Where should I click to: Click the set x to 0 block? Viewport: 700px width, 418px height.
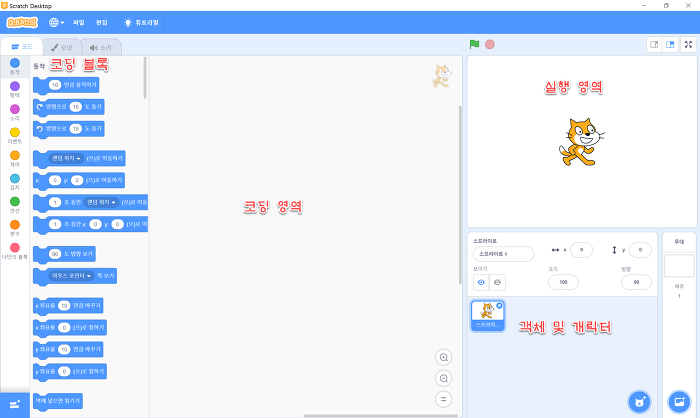(x=70, y=328)
